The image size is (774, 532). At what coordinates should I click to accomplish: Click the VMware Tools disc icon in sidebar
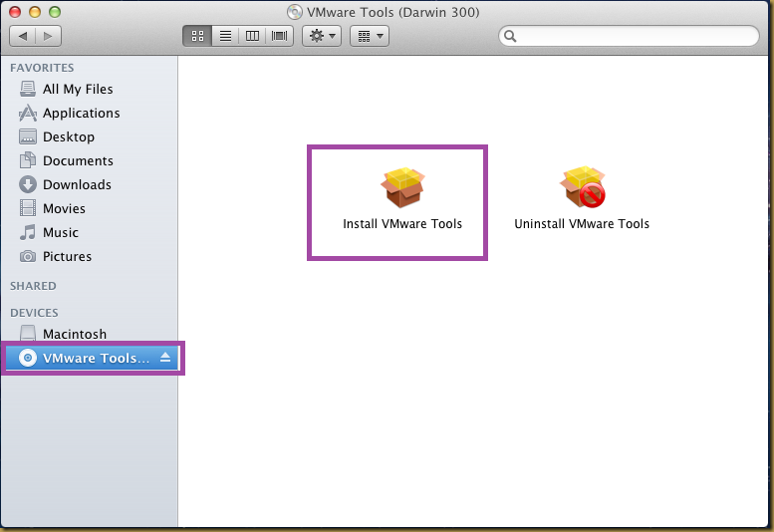pyautogui.click(x=28, y=358)
